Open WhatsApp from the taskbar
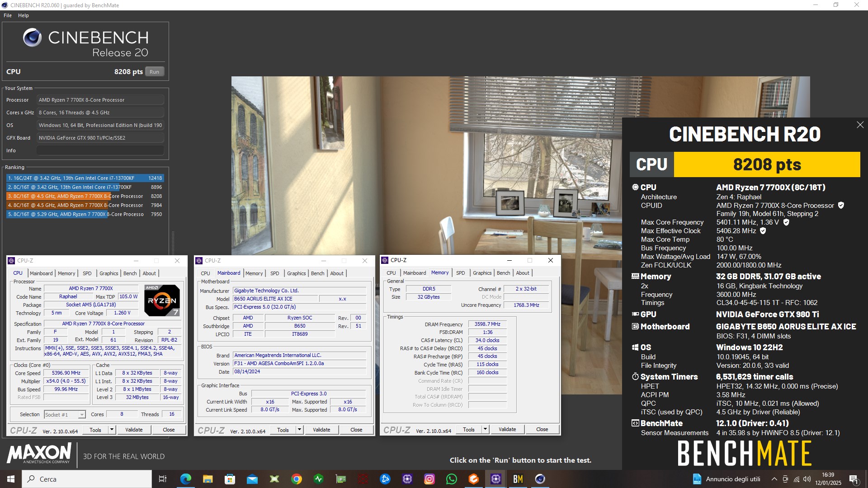The image size is (868, 488). coord(452,479)
